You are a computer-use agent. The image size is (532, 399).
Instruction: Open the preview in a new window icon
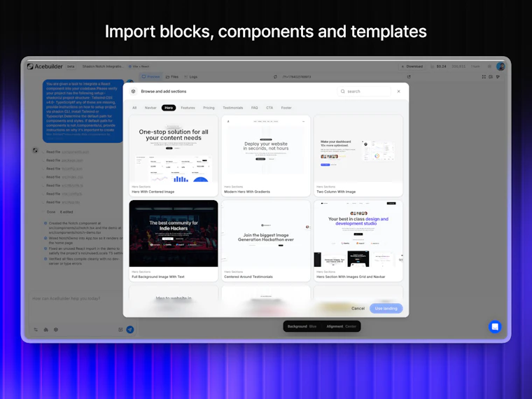coord(409,77)
